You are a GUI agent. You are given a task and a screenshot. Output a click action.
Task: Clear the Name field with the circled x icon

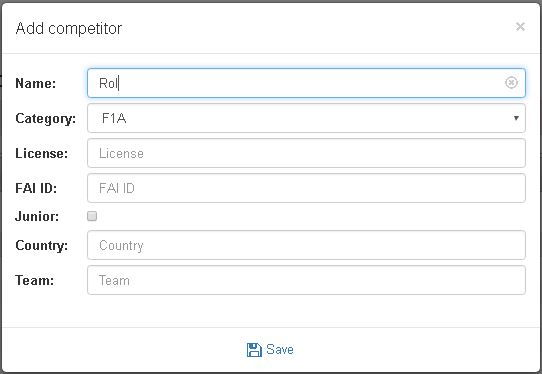point(511,83)
